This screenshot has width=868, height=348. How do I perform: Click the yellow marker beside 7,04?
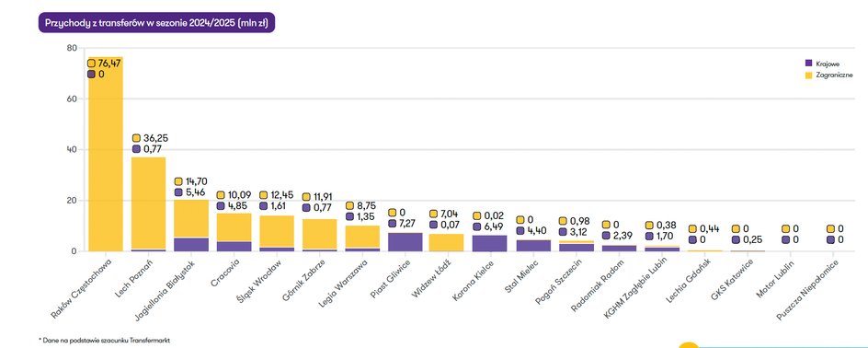click(434, 214)
